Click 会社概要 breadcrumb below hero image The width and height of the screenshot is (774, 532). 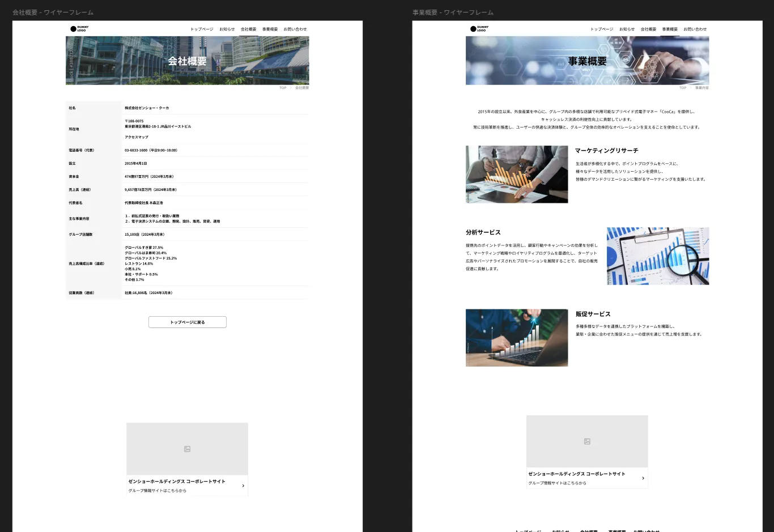(302, 88)
